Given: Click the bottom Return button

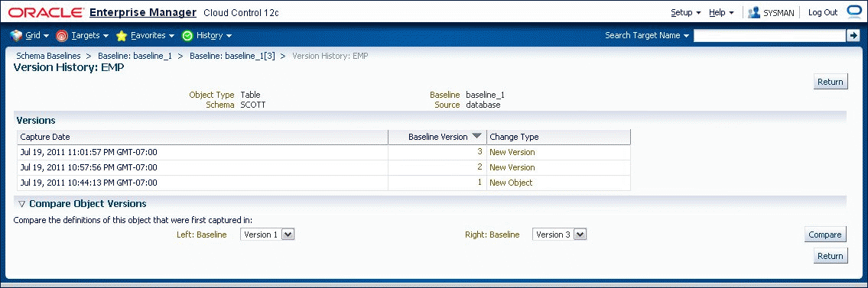Looking at the screenshot, I should tap(831, 256).
